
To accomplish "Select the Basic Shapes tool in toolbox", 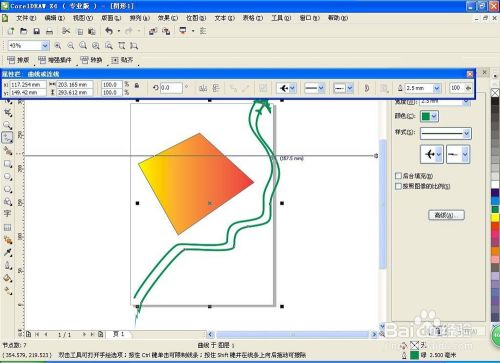I will click(x=8, y=202).
